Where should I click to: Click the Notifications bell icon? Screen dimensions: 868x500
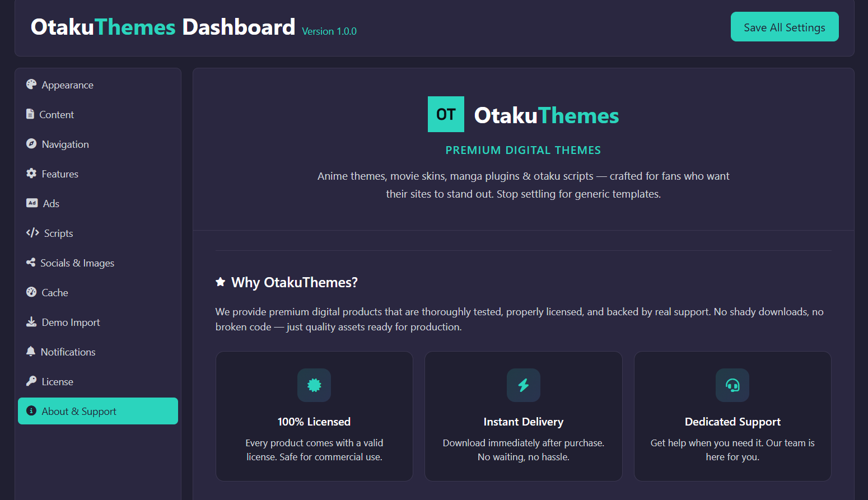pyautogui.click(x=31, y=352)
